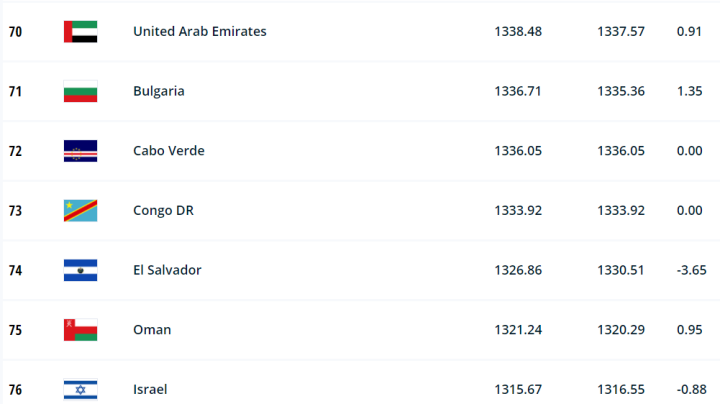Image resolution: width=720 pixels, height=404 pixels.
Task: Click the Congo DR flag icon
Action: coord(80,211)
